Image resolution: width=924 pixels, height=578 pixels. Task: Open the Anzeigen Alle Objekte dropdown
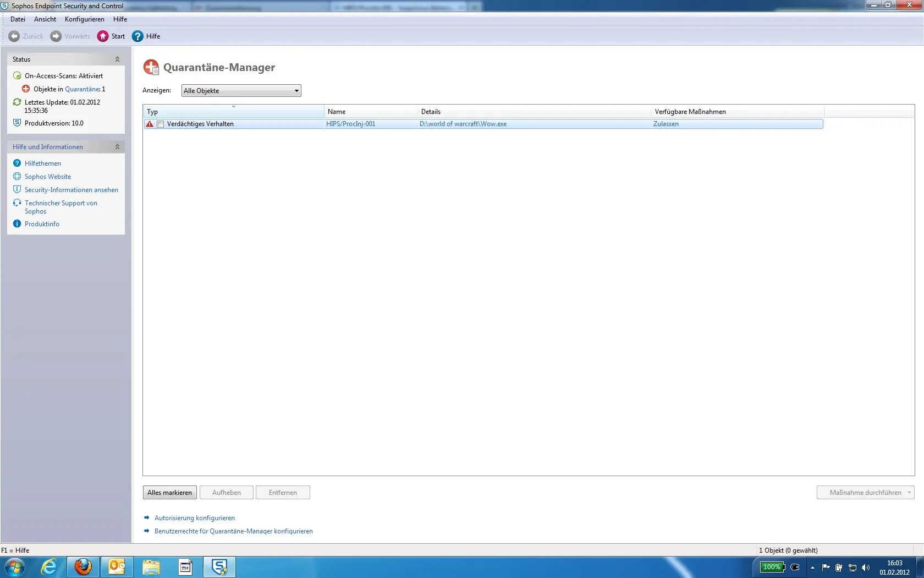tap(241, 91)
